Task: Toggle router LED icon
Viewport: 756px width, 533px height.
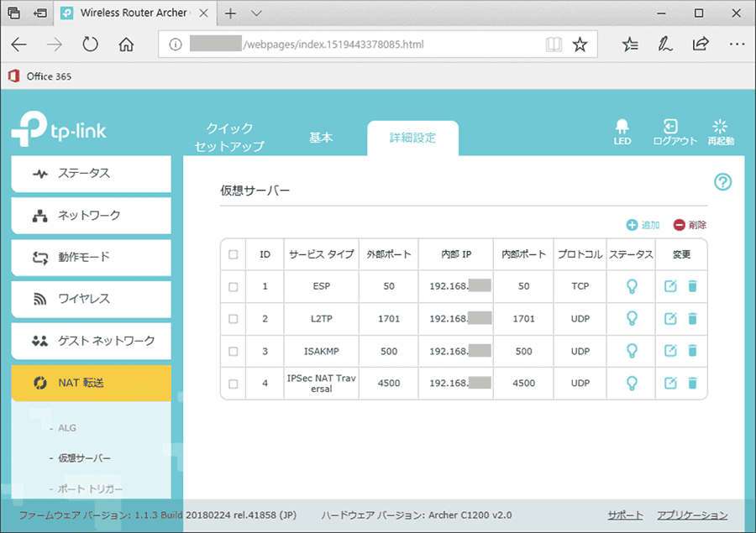Action: (x=622, y=132)
